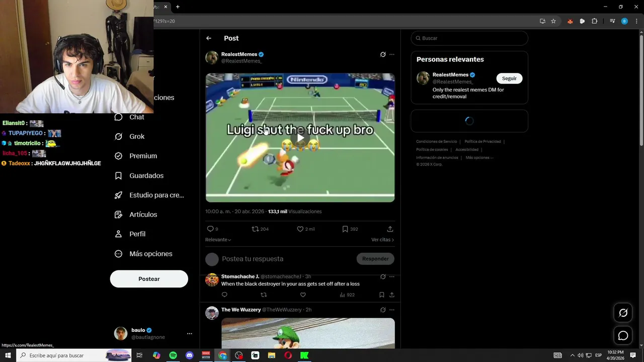The height and width of the screenshot is (362, 644).
Task: Go back using the Post arrow
Action: tap(209, 38)
